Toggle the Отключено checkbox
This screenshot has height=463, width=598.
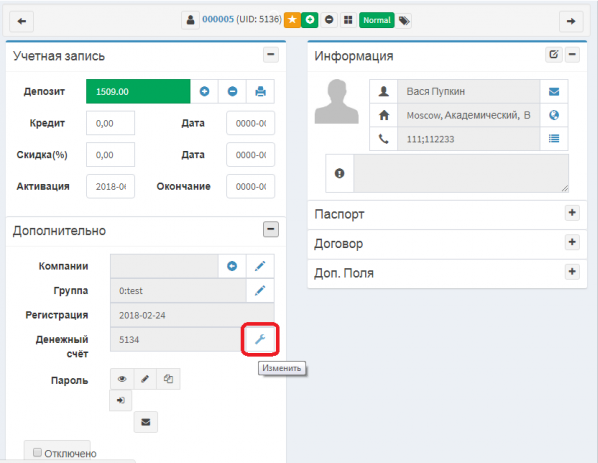(37, 453)
